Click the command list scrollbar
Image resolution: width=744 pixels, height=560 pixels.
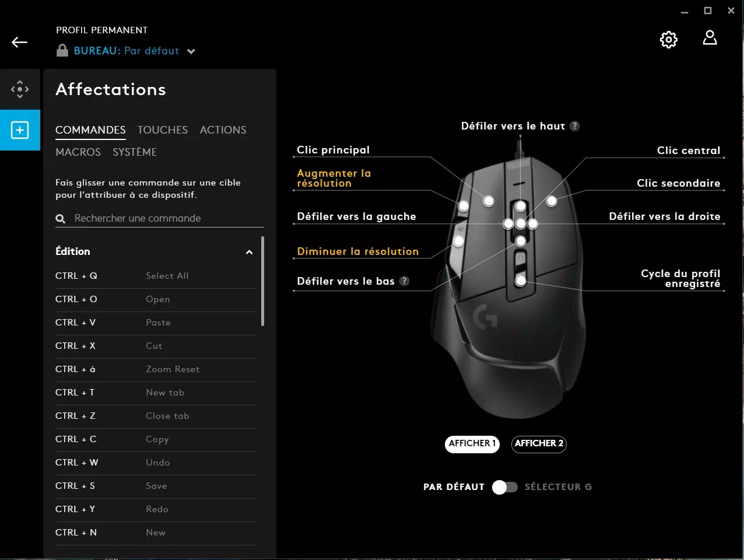(x=262, y=281)
